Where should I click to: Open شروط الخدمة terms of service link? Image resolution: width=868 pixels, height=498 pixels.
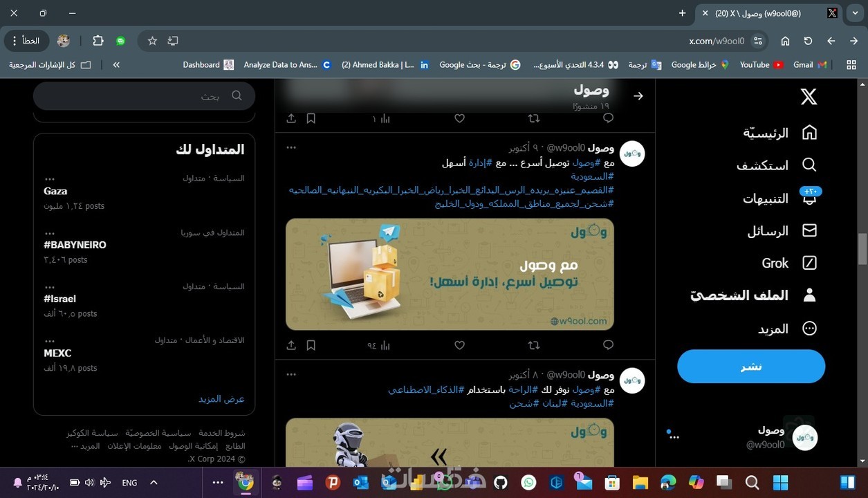coord(222,433)
